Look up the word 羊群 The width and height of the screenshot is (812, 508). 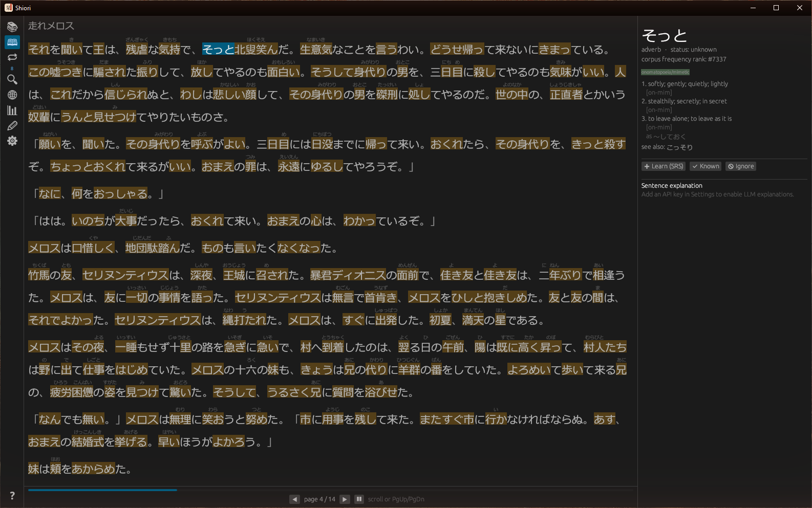[409, 370]
